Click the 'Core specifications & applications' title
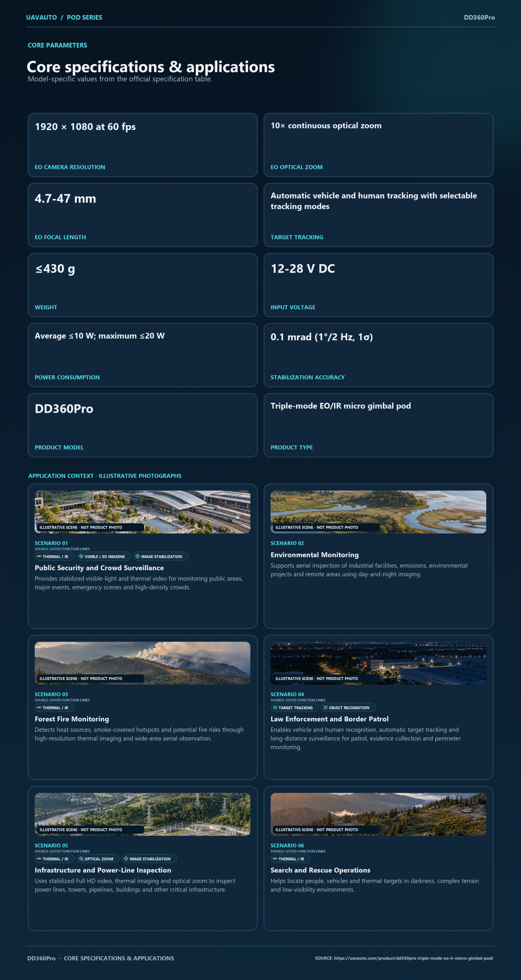 pos(151,67)
